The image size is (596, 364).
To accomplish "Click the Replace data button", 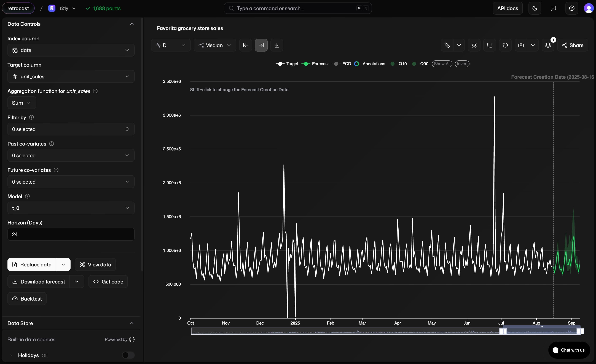I will [32, 265].
